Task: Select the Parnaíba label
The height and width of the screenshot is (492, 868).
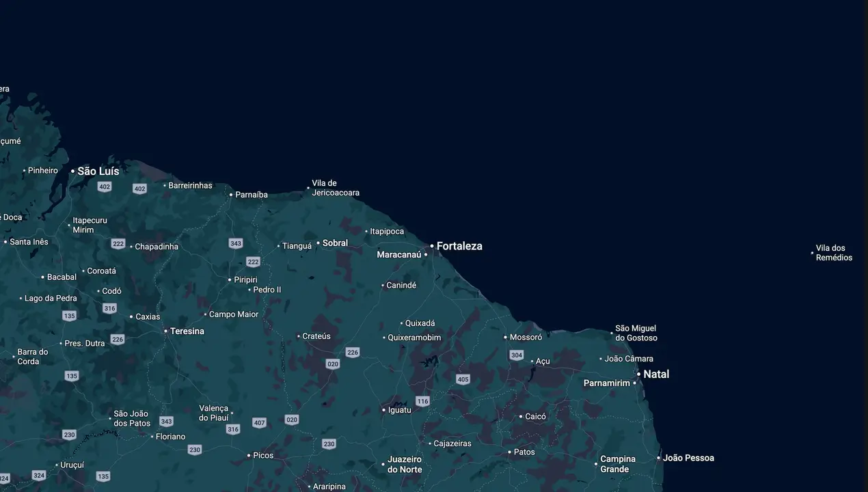Action: (252, 195)
